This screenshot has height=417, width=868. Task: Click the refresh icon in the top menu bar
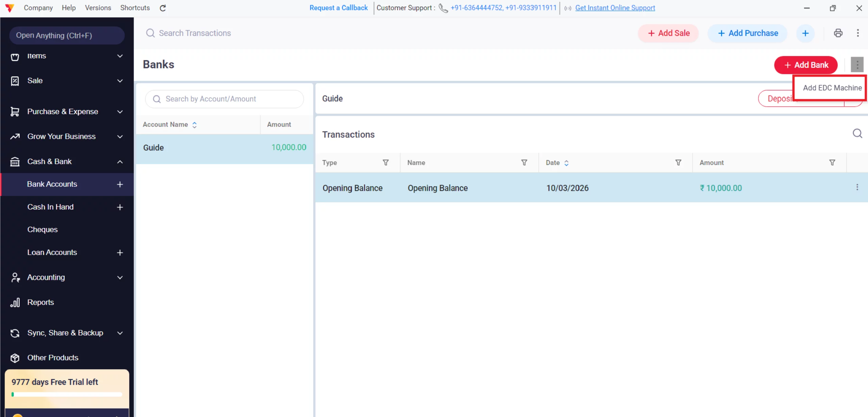[x=163, y=8]
